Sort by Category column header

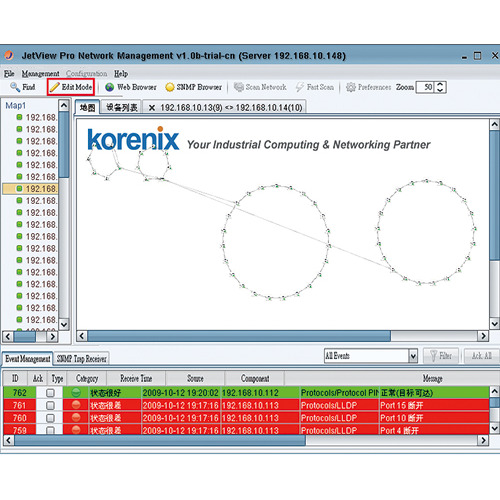click(x=87, y=378)
